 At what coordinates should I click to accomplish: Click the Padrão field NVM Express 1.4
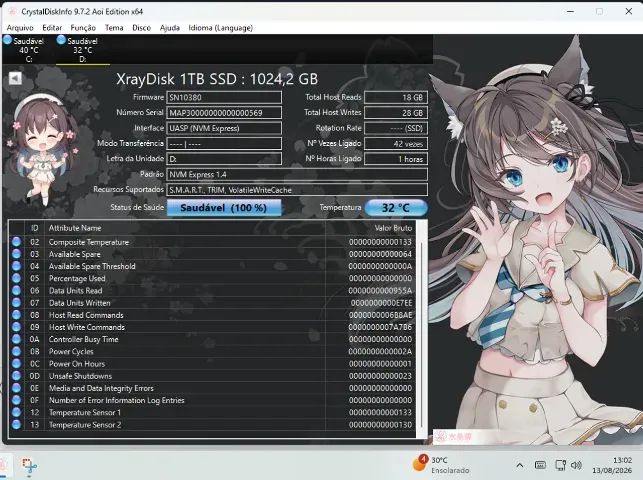pos(297,175)
